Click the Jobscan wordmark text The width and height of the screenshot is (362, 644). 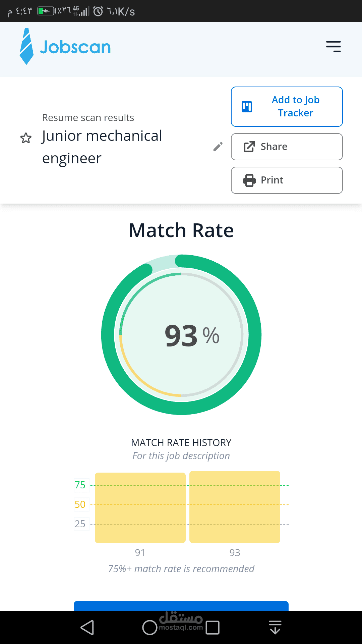pos(75,47)
